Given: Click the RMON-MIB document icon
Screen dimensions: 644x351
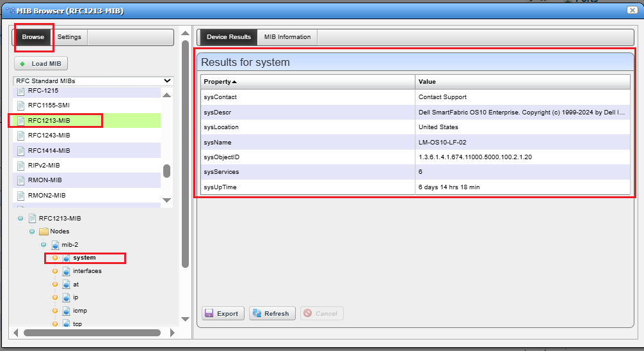Looking at the screenshot, I should 20,180.
